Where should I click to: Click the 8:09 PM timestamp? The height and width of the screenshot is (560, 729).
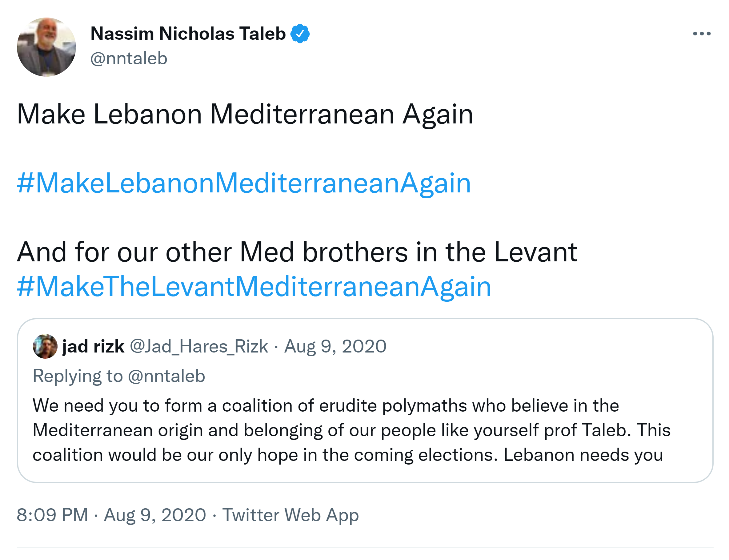pos(52,515)
